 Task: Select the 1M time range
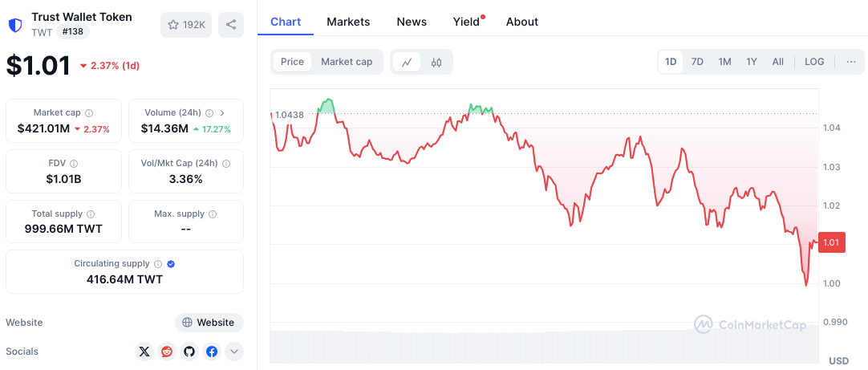[724, 62]
